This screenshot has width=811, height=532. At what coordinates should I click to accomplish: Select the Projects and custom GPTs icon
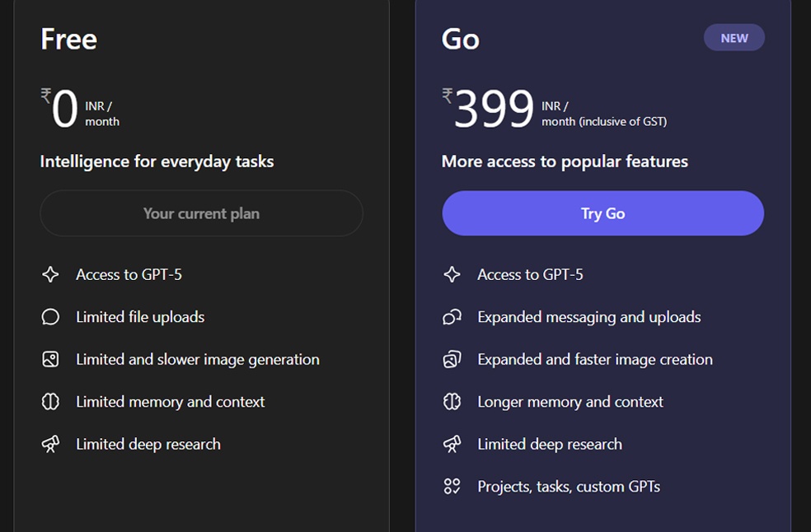coord(452,486)
